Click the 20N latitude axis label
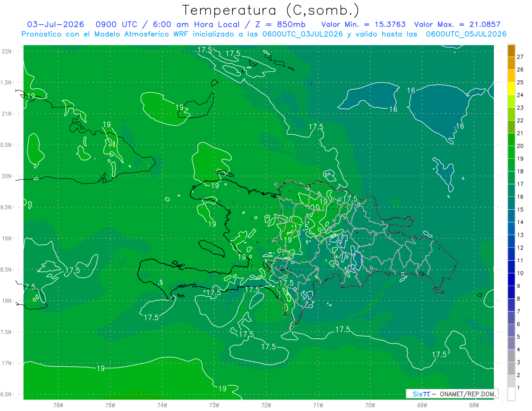The image size is (532, 411). point(6,176)
